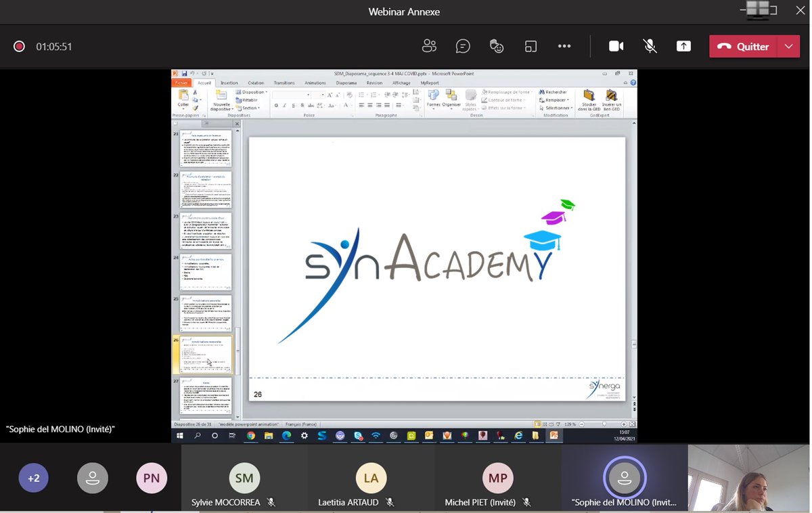The image size is (812, 513).
Task: Select Sylvie MOCORREA's participant tile
Action: tap(244, 478)
